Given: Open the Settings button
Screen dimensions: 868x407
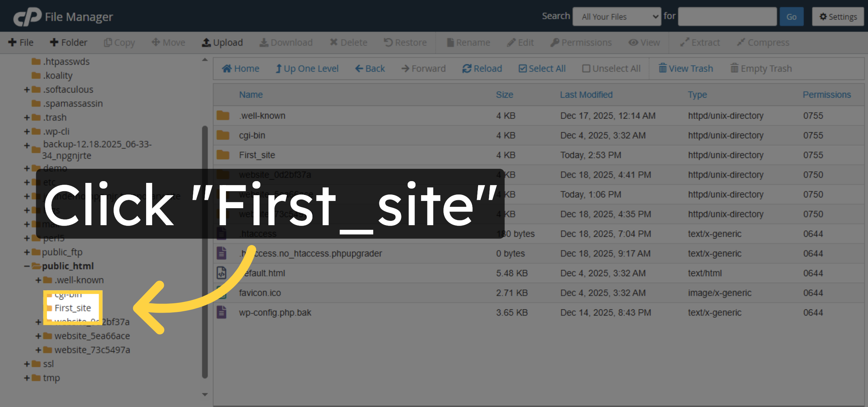Looking at the screenshot, I should point(838,16).
